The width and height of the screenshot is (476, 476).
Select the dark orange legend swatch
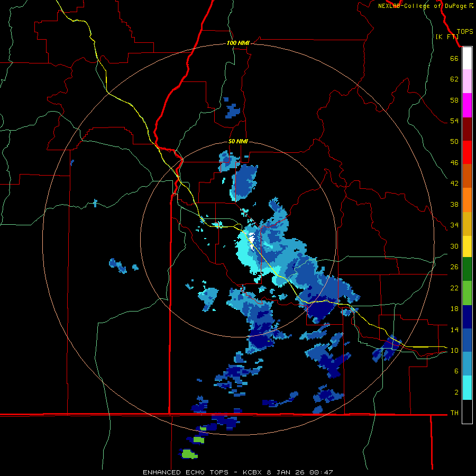[467, 176]
